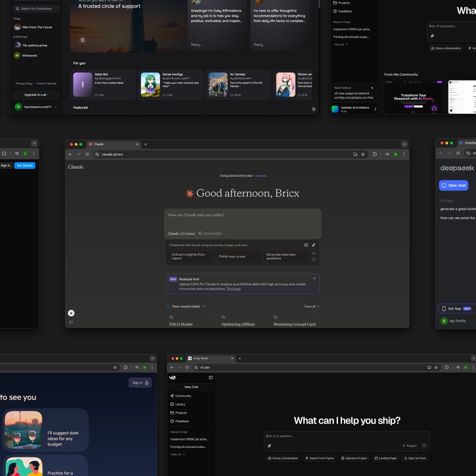Viewport: 476px width, 476px height.
Task: Open Community in bottom v0 sidebar
Action: point(181,396)
